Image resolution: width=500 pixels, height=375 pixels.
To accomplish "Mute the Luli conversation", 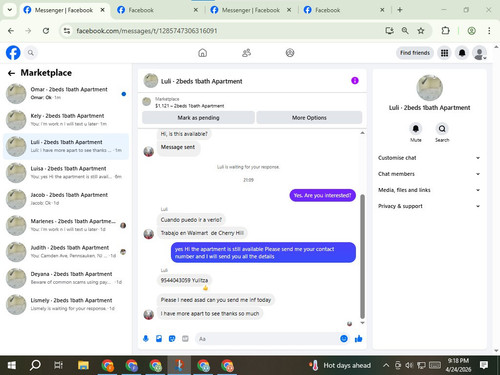I will coord(416,129).
